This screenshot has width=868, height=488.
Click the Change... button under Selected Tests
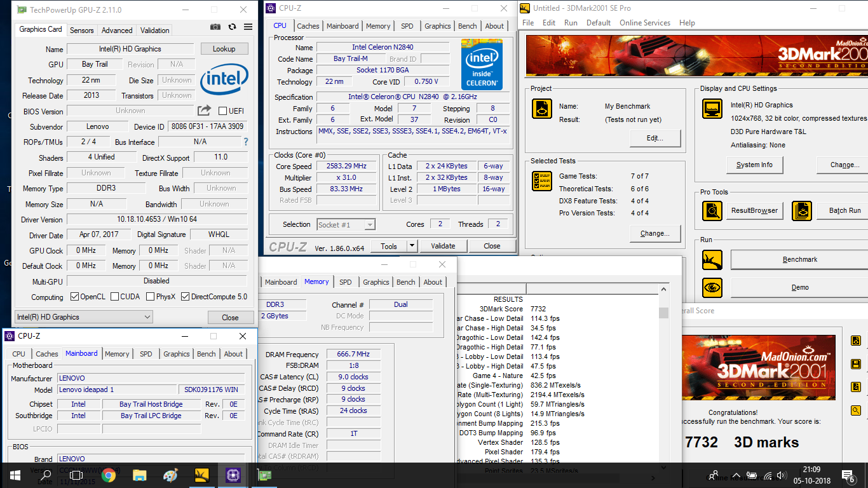pos(655,233)
